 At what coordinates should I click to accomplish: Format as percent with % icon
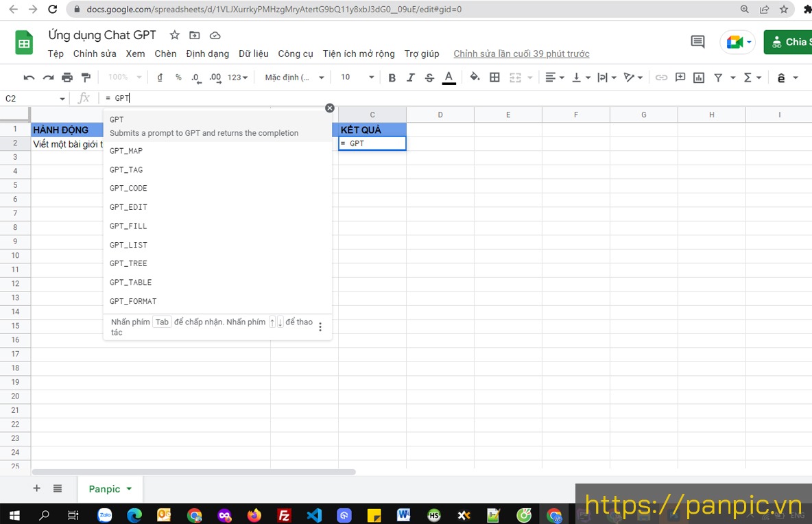click(179, 77)
